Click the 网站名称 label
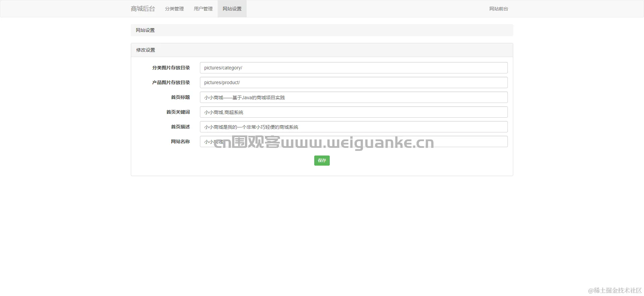This screenshot has width=644, height=296. click(x=180, y=141)
